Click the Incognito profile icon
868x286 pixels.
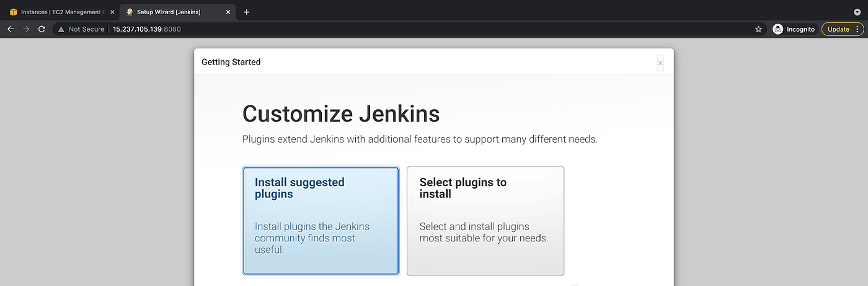pyautogui.click(x=777, y=29)
